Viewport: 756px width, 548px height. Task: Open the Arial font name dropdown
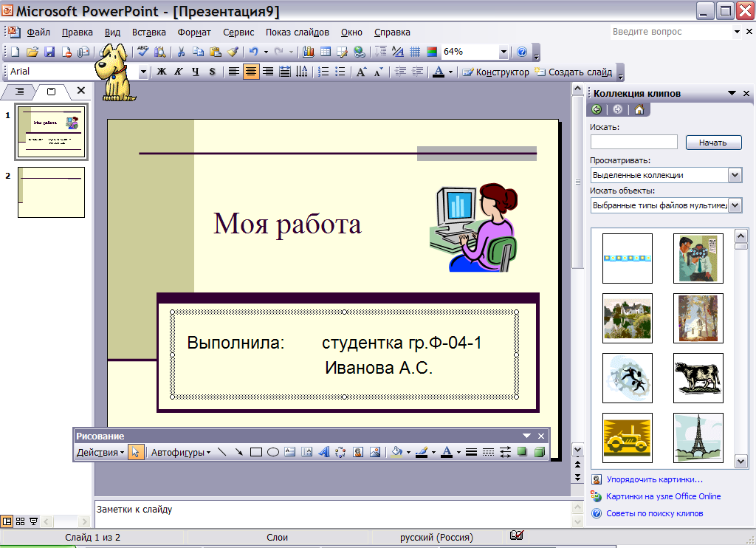pos(143,72)
